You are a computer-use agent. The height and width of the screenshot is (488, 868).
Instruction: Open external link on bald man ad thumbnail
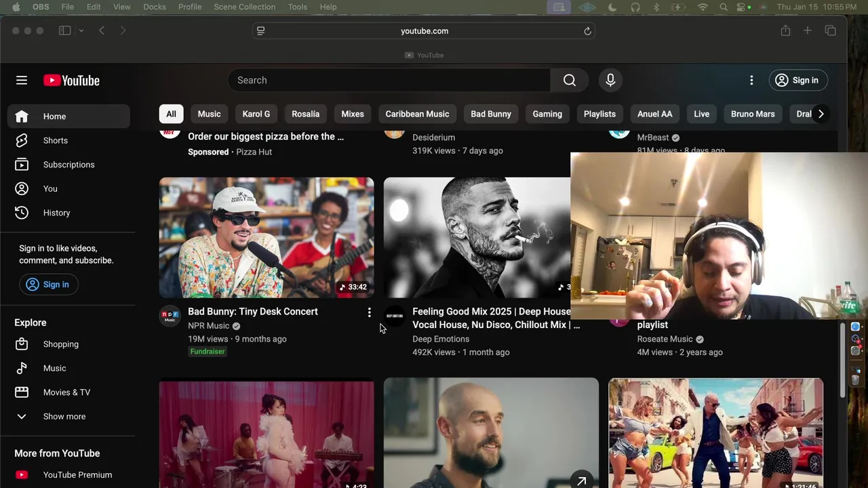pyautogui.click(x=582, y=481)
